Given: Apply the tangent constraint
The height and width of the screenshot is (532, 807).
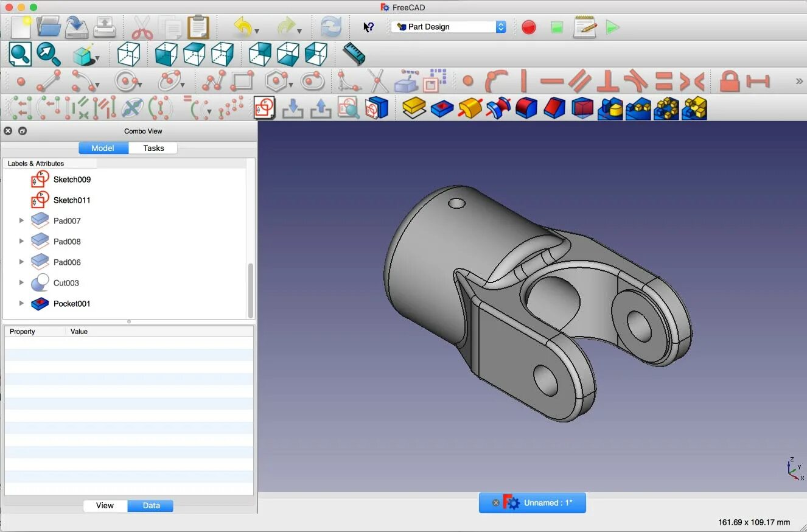Looking at the screenshot, I should click(x=636, y=81).
